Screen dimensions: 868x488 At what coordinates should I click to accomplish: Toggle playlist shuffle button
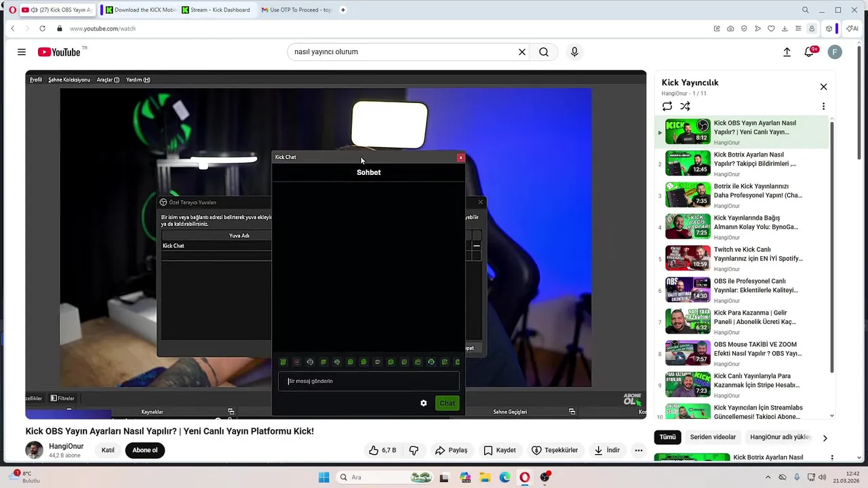685,106
